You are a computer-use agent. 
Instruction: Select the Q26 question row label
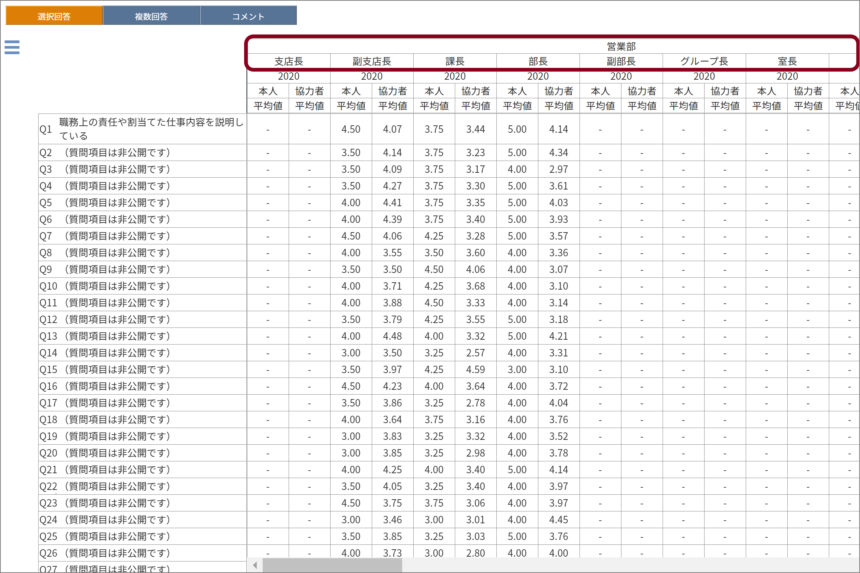click(142, 553)
